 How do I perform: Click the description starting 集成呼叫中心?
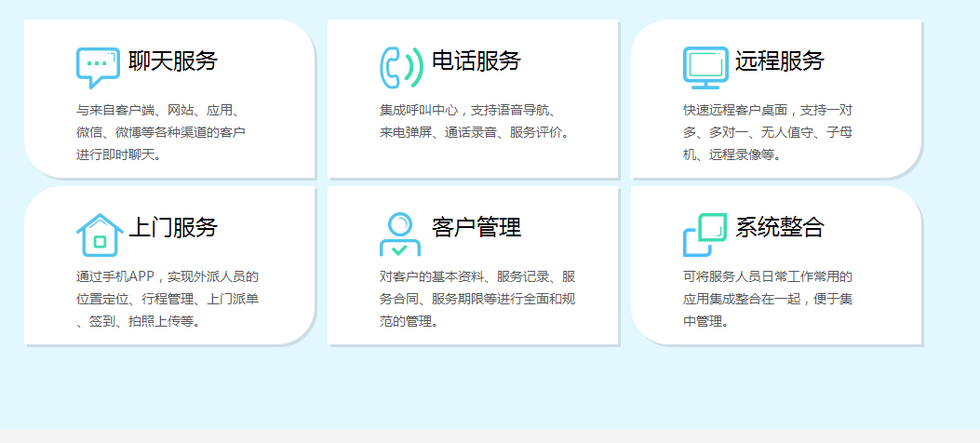(475, 122)
